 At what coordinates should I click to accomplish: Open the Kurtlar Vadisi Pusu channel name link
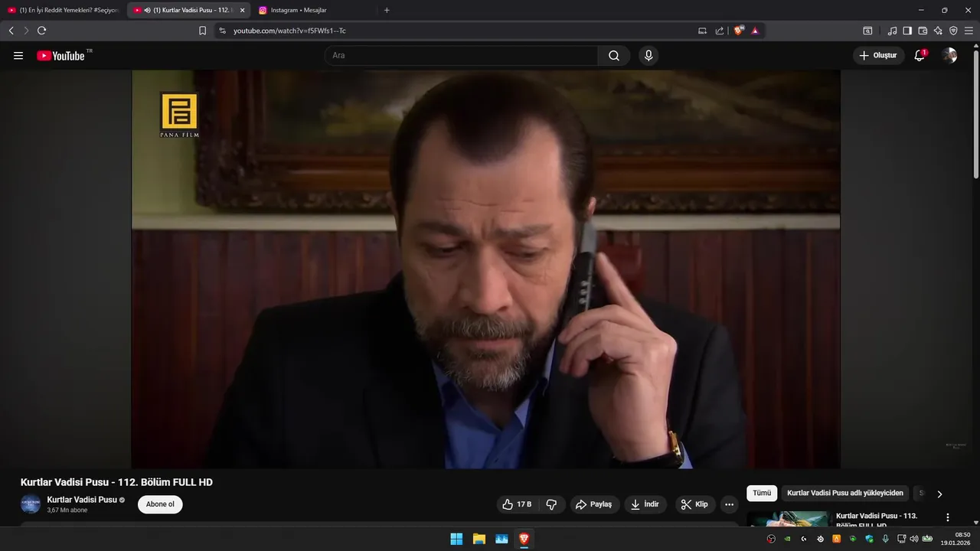pos(82,500)
